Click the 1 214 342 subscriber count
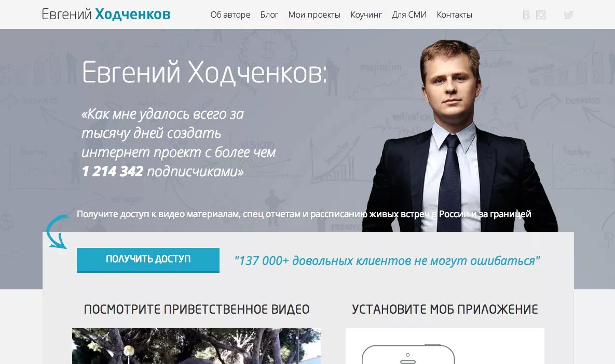 [x=113, y=171]
